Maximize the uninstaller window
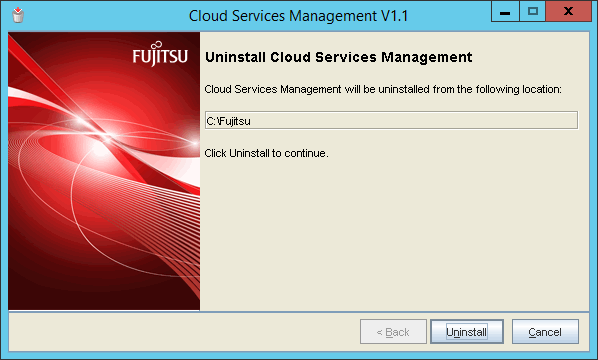Screen dimensions: 598x360 tap(532, 11)
